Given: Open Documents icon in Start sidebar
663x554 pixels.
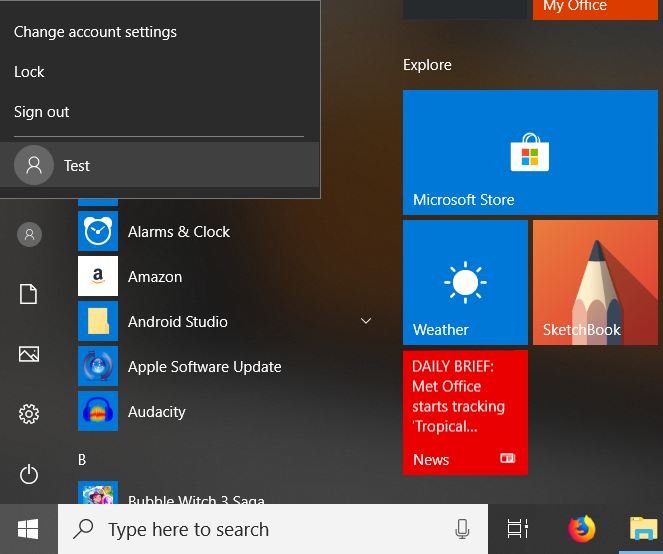Looking at the screenshot, I should 29,294.
